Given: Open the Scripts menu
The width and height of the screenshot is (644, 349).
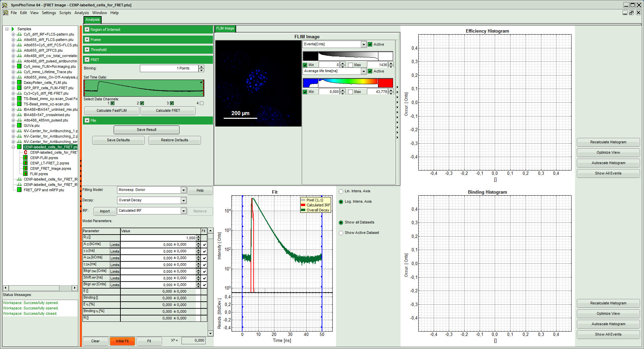Looking at the screenshot, I should point(65,13).
